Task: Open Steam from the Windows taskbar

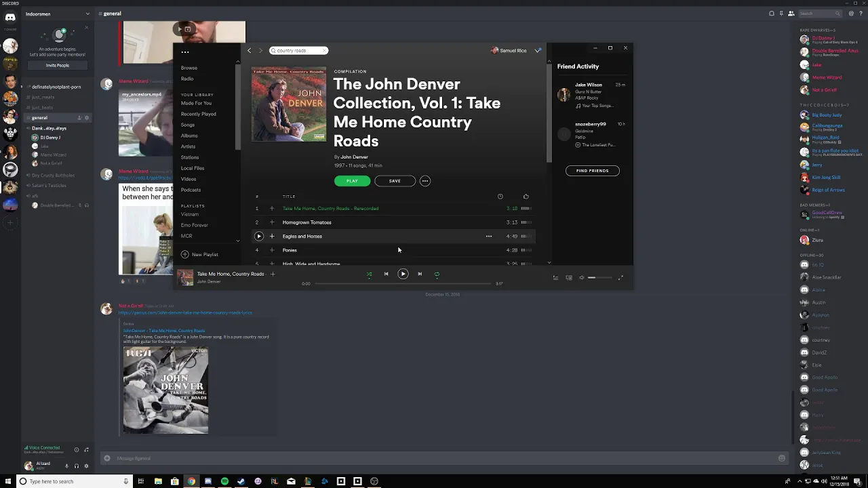Action: (x=241, y=481)
